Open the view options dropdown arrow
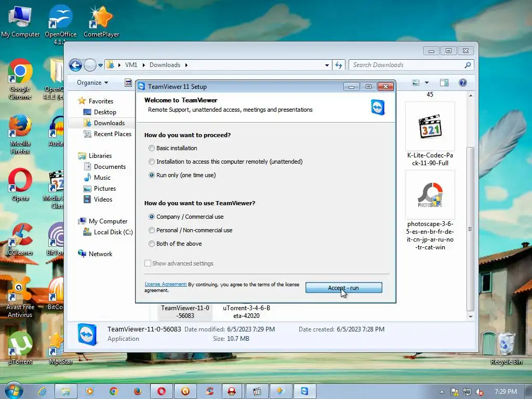Image resolution: width=532 pixels, height=399 pixels. tap(427, 83)
